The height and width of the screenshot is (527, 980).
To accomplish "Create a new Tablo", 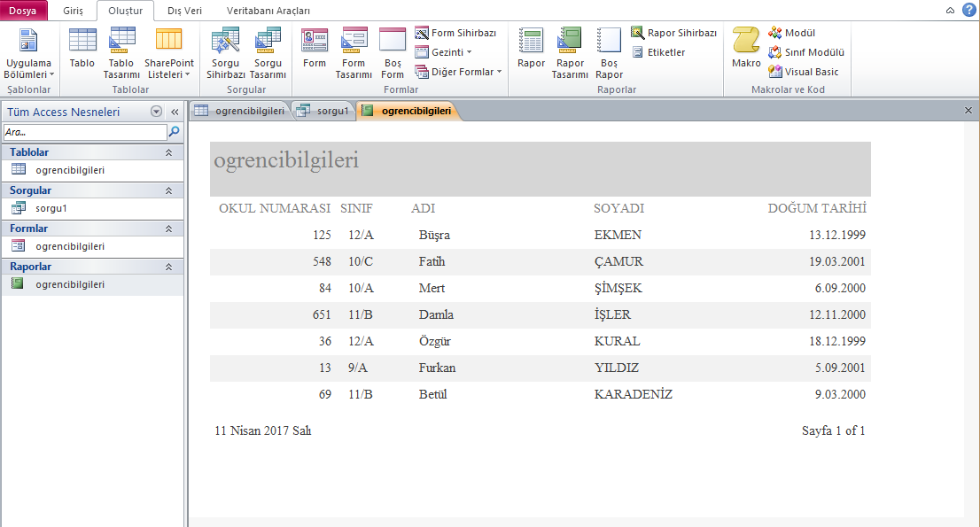I will 82,50.
